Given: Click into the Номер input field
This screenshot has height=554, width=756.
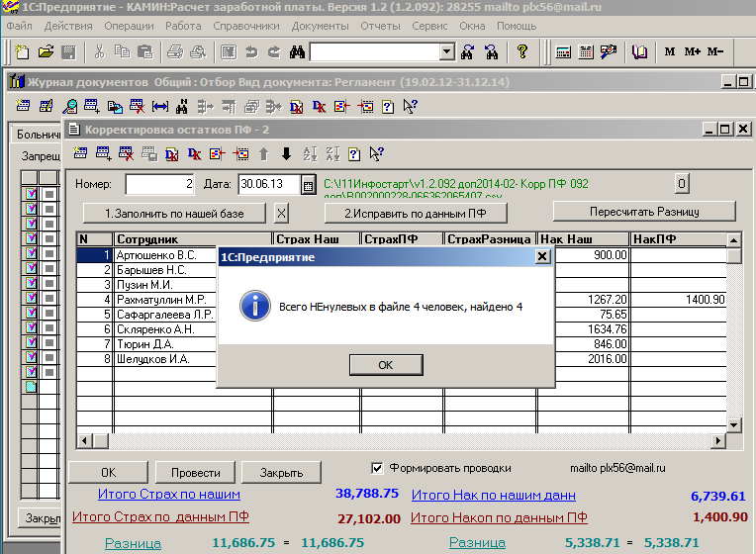Looking at the screenshot, I should [159, 185].
